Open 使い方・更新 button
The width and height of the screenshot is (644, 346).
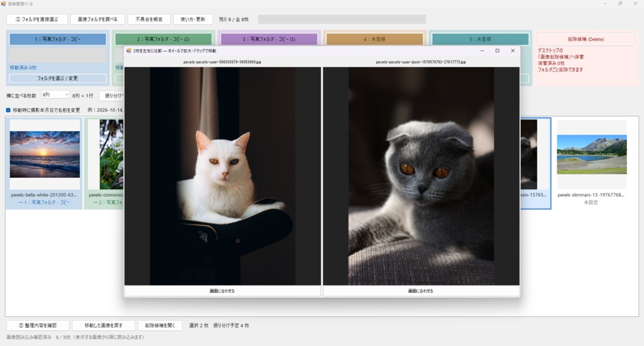[193, 20]
